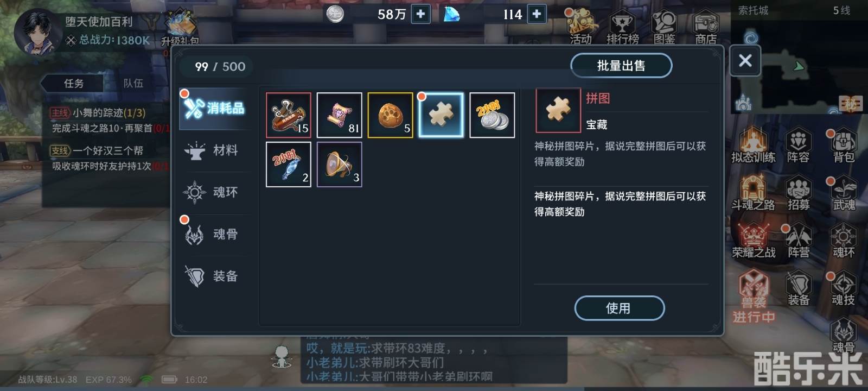
Task: Click the 批量出售 bulk sell button
Action: click(621, 66)
